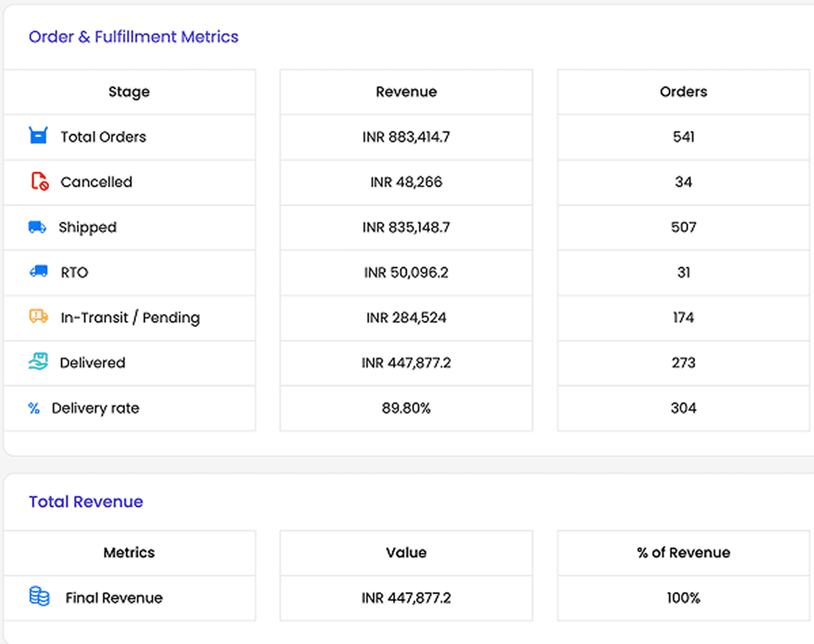Select revenue value INR 50,096.2
The image size is (814, 644).
tap(406, 272)
